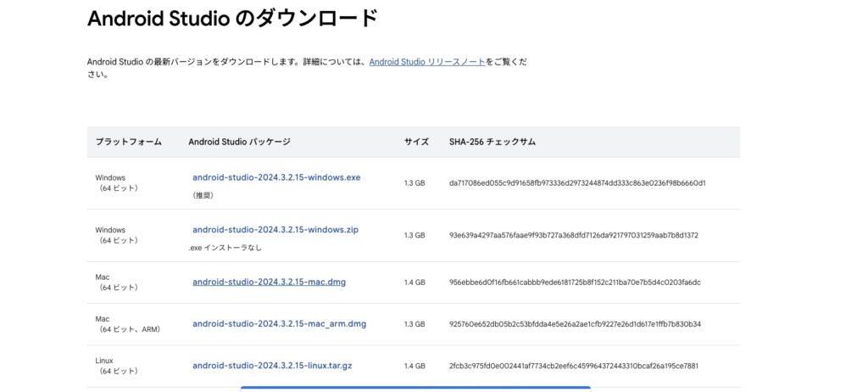The image size is (868, 392).
Task: Download android-studio-2024.3.2.15-windows.zip
Action: (275, 230)
